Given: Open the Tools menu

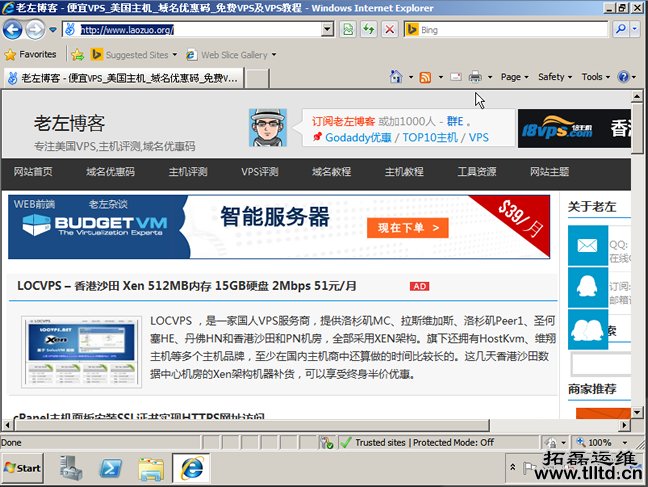Looking at the screenshot, I should (596, 77).
